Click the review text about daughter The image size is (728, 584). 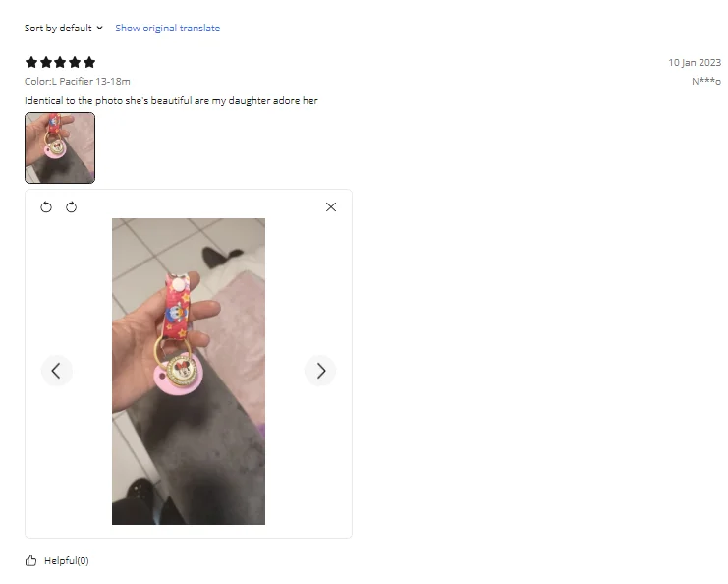pyautogui.click(x=171, y=101)
